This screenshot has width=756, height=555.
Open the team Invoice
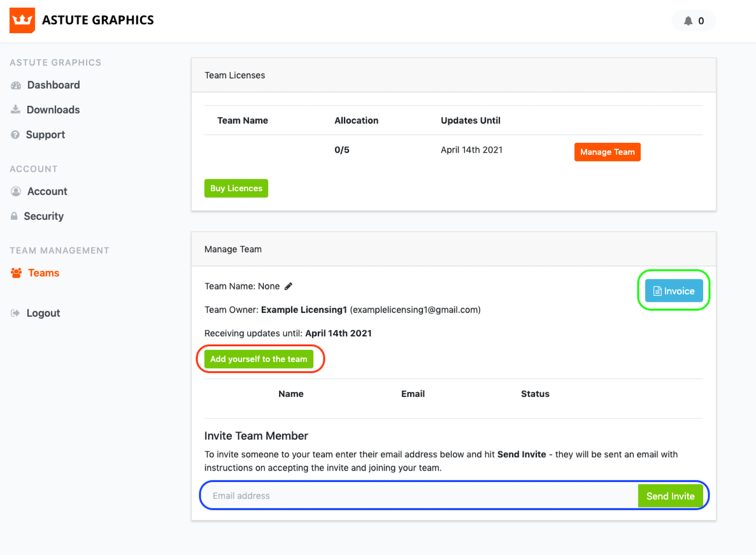674,291
